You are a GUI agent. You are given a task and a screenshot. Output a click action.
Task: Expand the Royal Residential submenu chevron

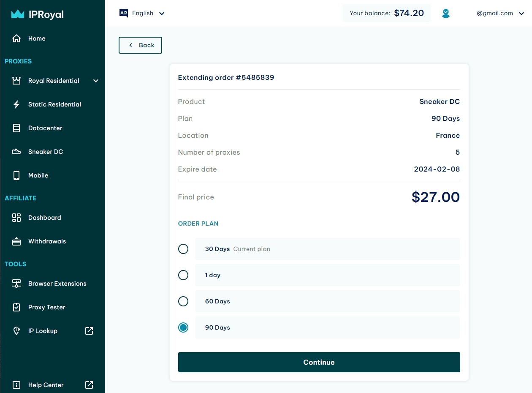tap(96, 81)
